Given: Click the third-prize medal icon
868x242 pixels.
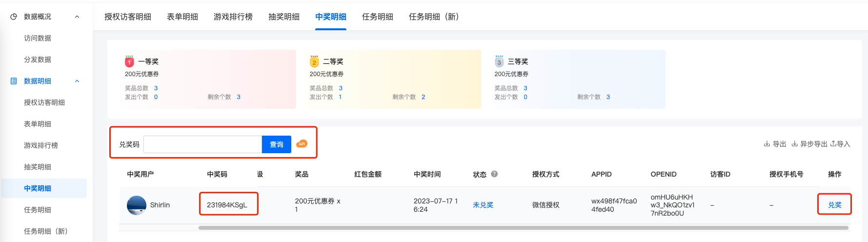Looking at the screenshot, I should (499, 61).
